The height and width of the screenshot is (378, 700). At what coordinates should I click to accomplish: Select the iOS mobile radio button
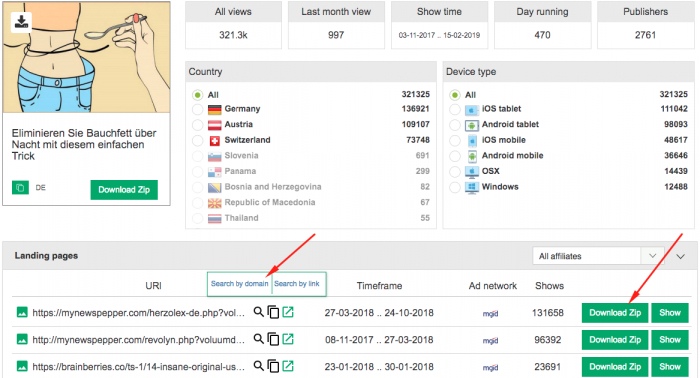tap(454, 141)
